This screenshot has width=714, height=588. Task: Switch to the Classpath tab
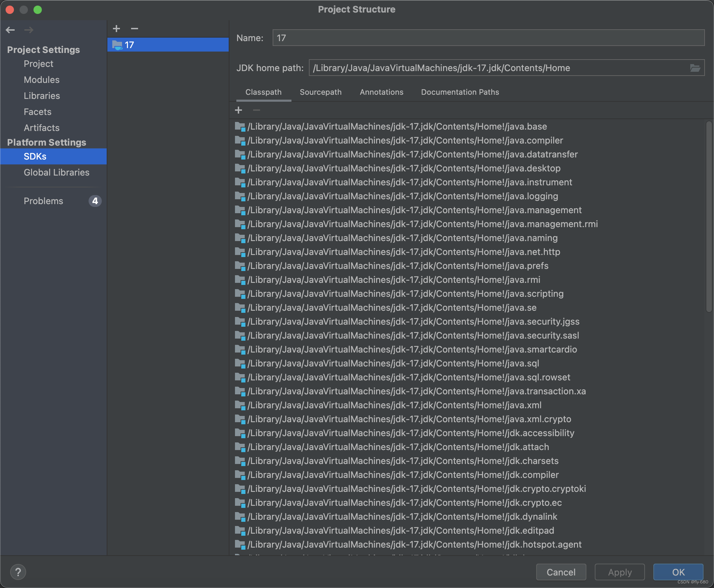click(264, 92)
